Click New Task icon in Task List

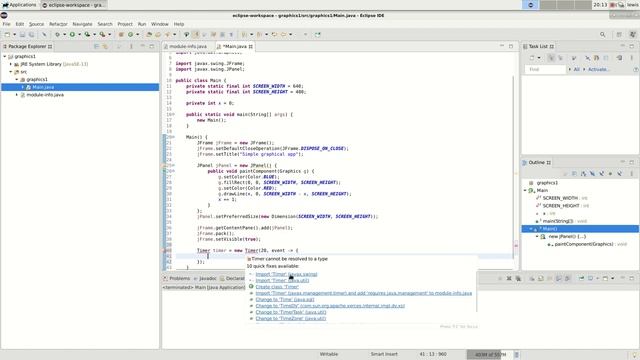tap(532, 58)
